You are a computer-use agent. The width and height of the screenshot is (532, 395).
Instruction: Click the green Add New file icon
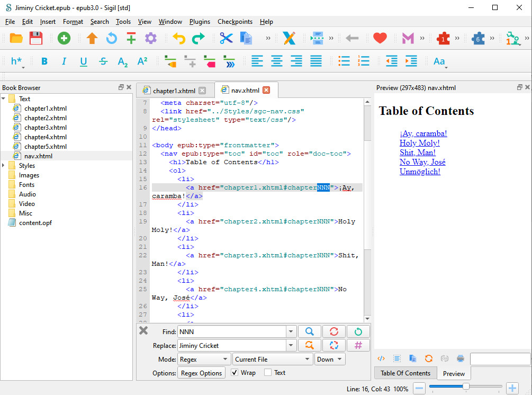click(x=64, y=38)
